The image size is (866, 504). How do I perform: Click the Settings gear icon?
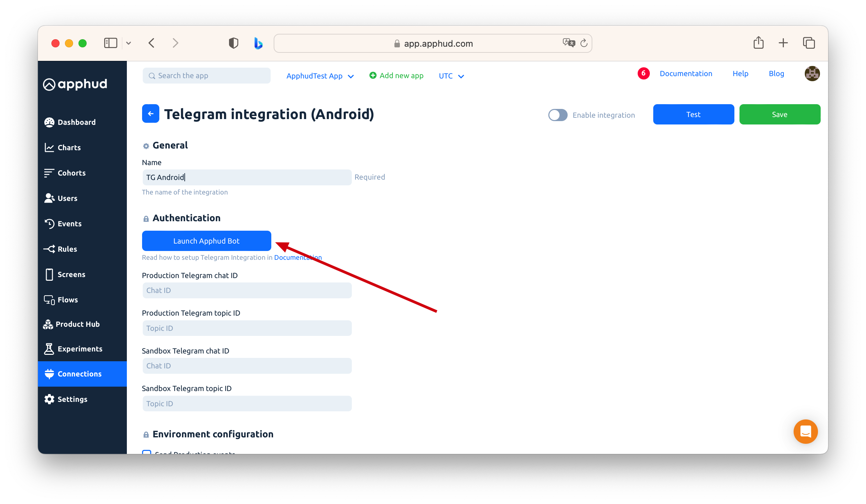click(49, 399)
